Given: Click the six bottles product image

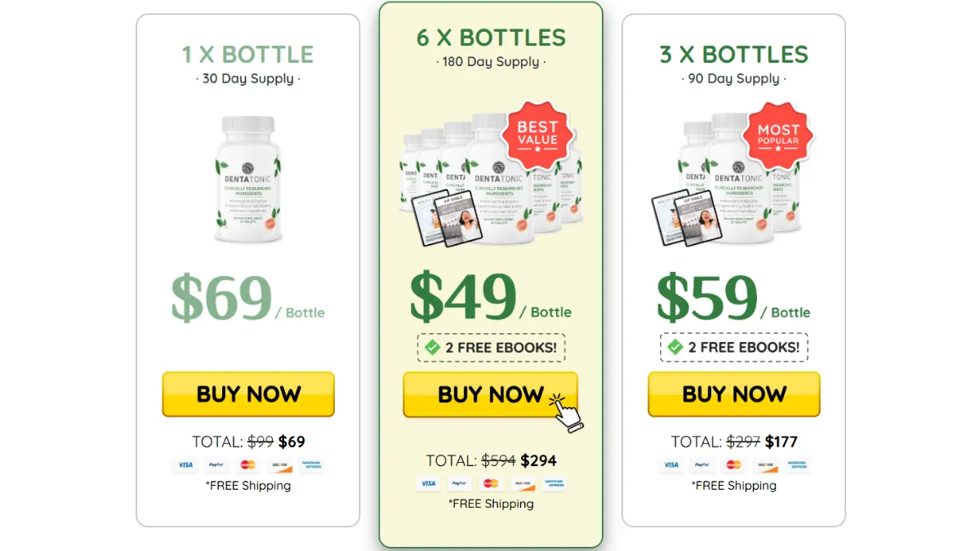Looking at the screenshot, I should click(x=491, y=178).
